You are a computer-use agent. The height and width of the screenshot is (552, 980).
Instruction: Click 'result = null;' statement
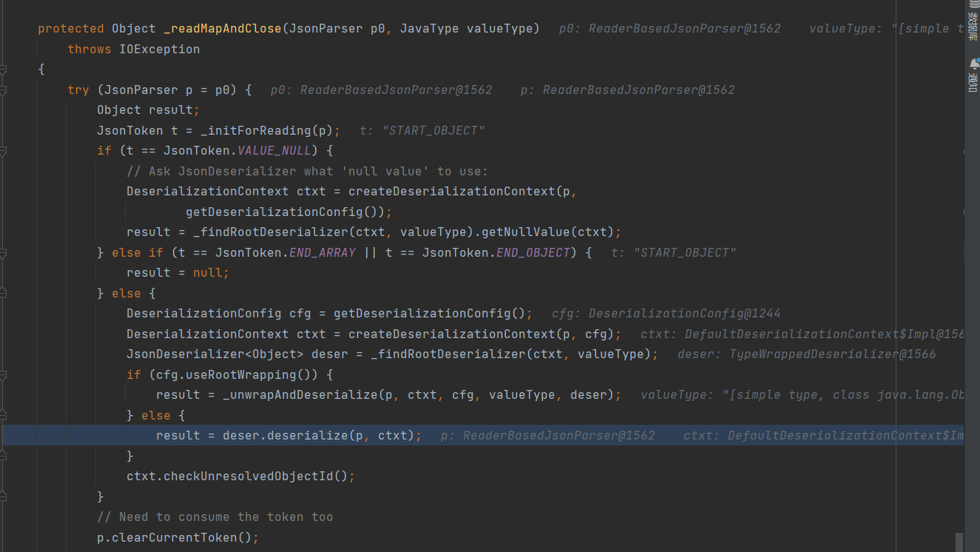point(178,273)
